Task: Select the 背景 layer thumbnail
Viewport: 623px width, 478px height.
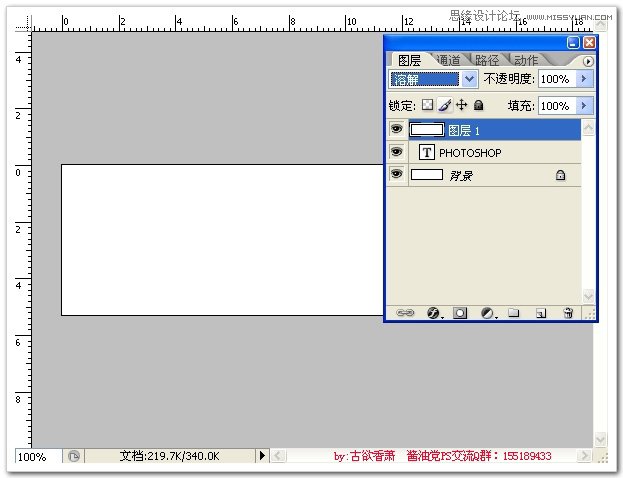Action: [x=427, y=175]
